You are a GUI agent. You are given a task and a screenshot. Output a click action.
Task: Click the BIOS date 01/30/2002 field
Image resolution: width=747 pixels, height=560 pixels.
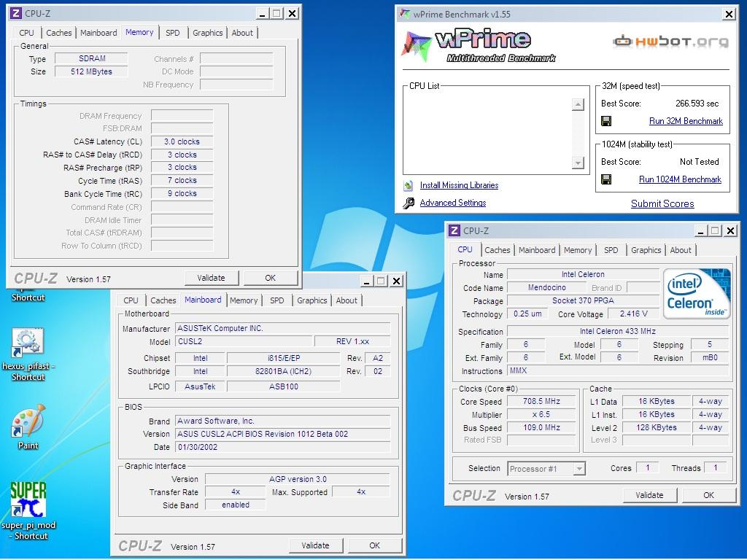pos(282,447)
